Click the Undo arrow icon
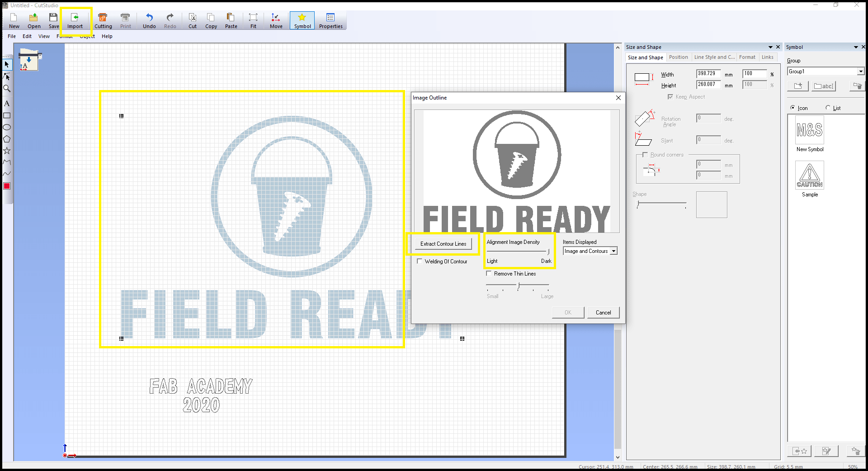 click(x=149, y=20)
